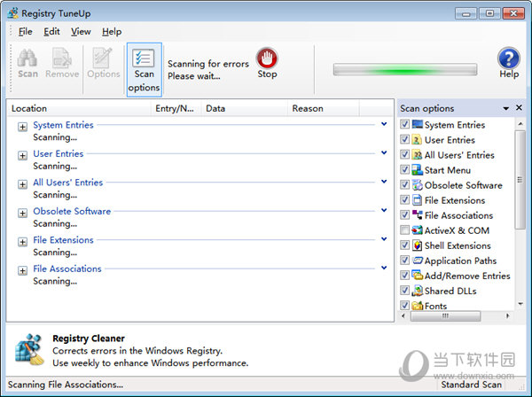Image resolution: width=532 pixels, height=397 pixels.
Task: Toggle the Scan options toolbar button
Action: [144, 70]
